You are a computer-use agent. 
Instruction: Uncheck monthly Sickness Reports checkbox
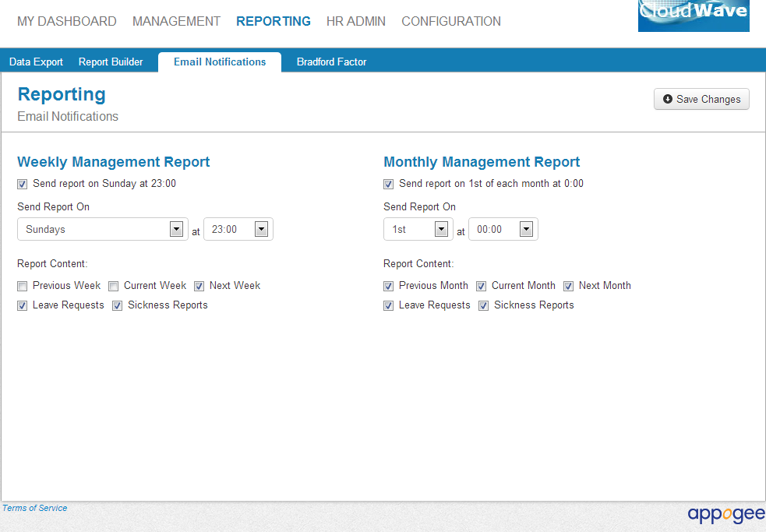click(484, 306)
